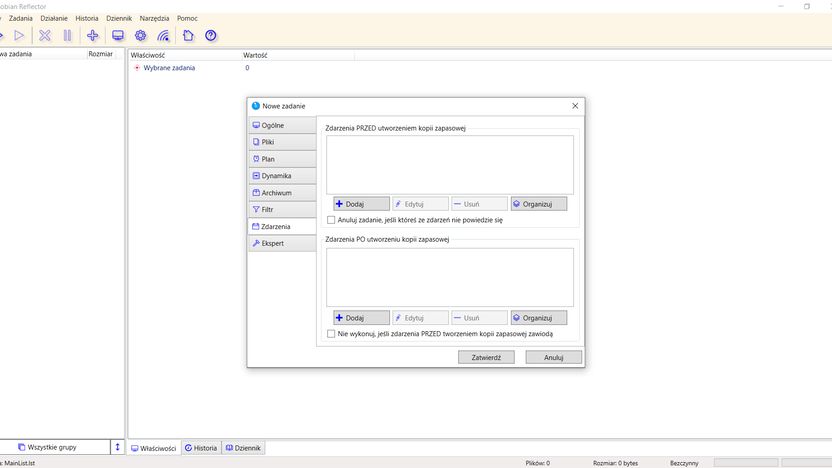
Task: Click Organizuj under post-backup events
Action: [539, 318]
